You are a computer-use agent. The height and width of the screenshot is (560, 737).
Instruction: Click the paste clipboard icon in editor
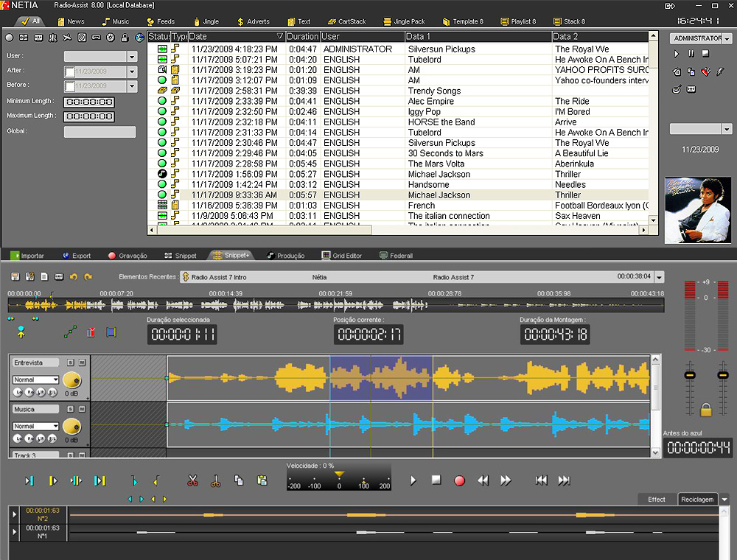(x=262, y=480)
